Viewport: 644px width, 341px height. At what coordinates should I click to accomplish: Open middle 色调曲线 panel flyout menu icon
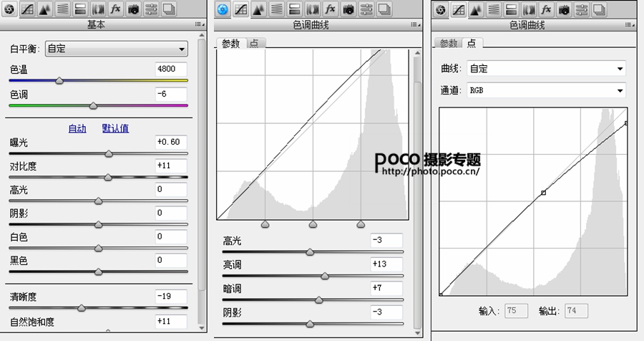(415, 24)
